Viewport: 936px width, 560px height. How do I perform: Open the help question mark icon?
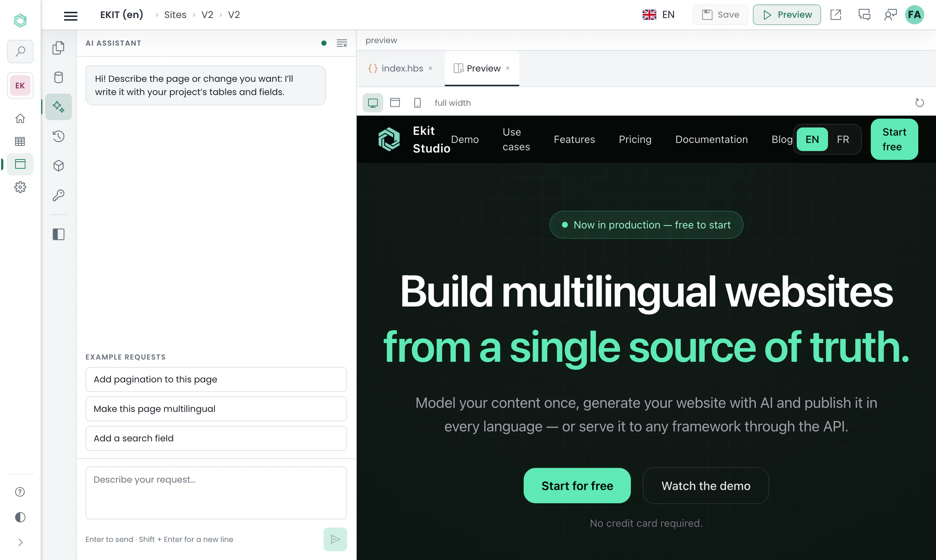(x=20, y=492)
